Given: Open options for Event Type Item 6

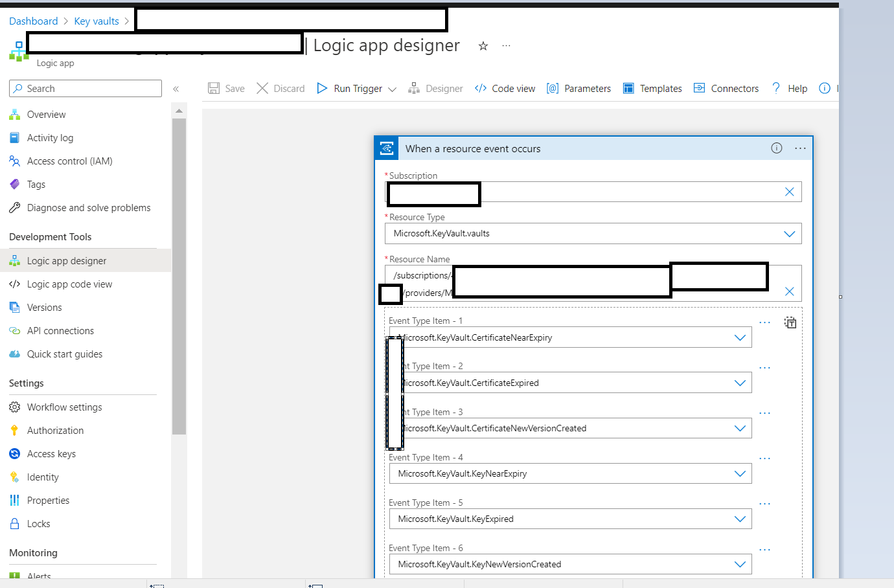Looking at the screenshot, I should click(765, 550).
